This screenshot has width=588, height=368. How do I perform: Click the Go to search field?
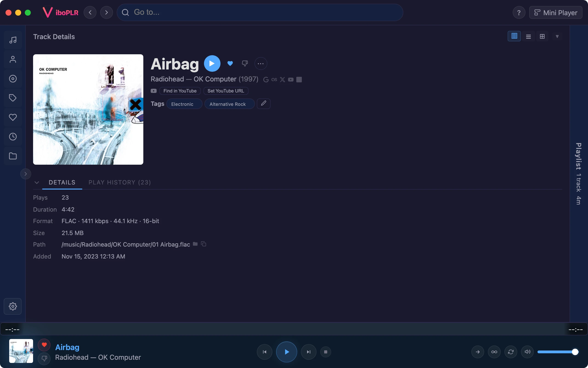[260, 12]
